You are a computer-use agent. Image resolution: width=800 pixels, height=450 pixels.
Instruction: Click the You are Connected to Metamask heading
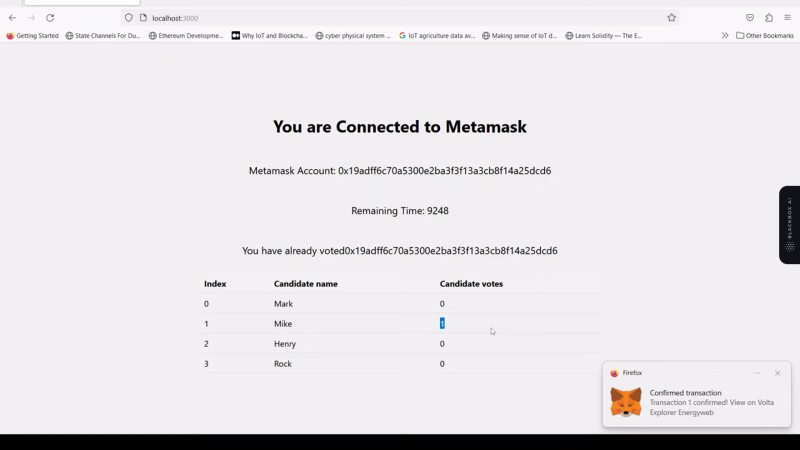[399, 127]
